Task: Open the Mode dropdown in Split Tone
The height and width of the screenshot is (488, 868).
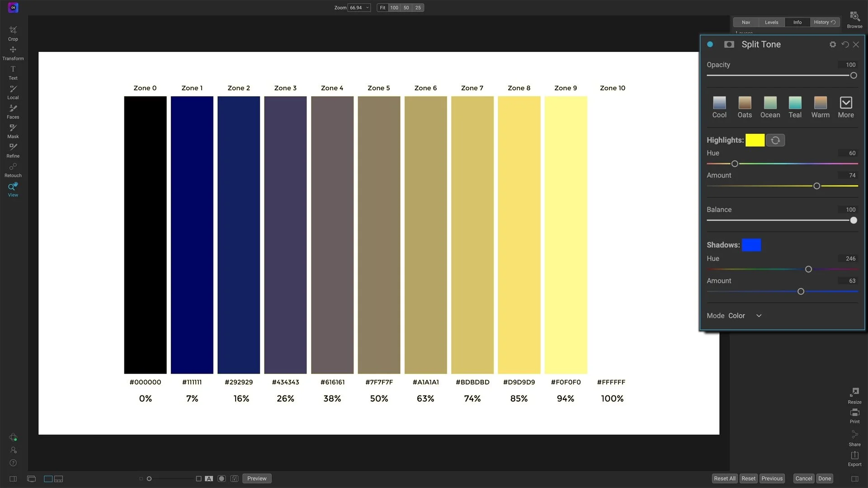Action: click(x=758, y=315)
